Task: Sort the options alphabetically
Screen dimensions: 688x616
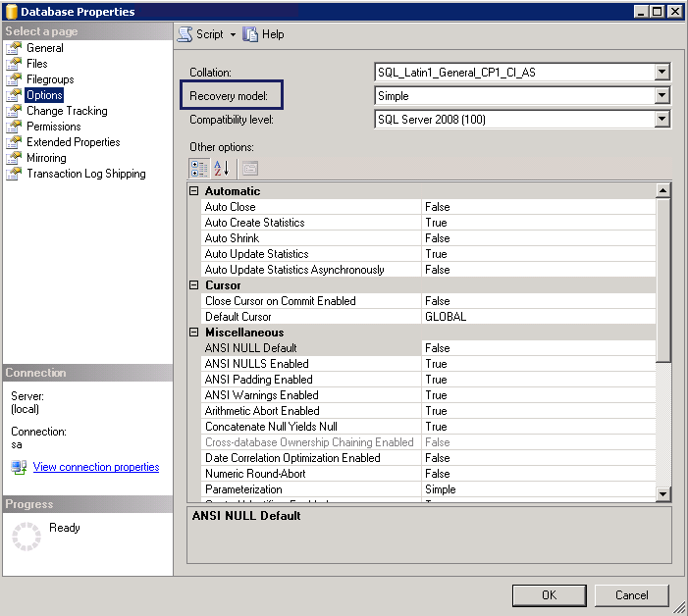Action: [x=222, y=169]
